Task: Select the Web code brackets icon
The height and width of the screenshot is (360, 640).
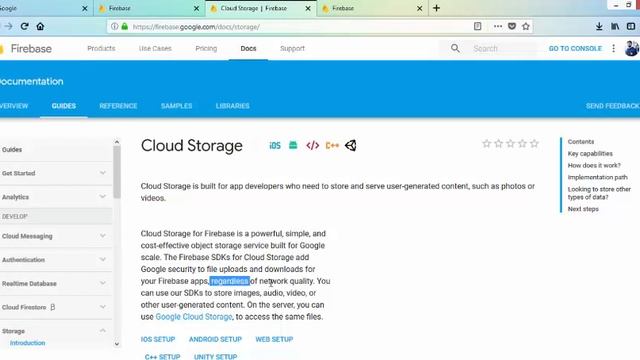Action: 313,145
